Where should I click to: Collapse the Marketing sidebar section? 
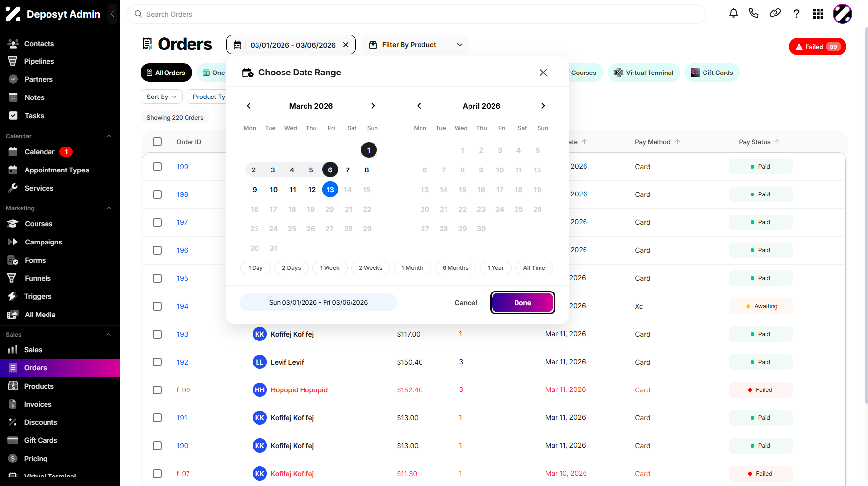(109, 208)
